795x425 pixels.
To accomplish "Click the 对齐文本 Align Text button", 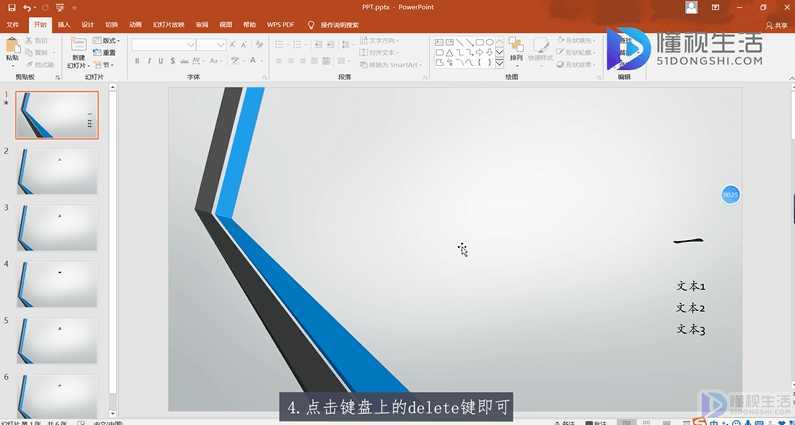I will click(x=378, y=53).
